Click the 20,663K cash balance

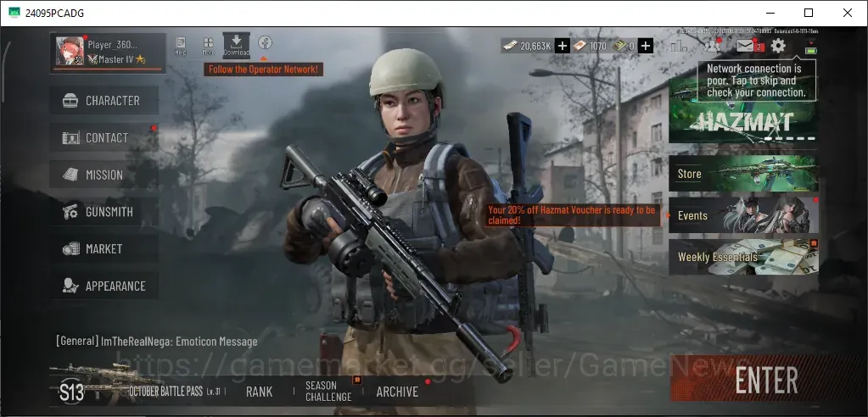tap(528, 46)
